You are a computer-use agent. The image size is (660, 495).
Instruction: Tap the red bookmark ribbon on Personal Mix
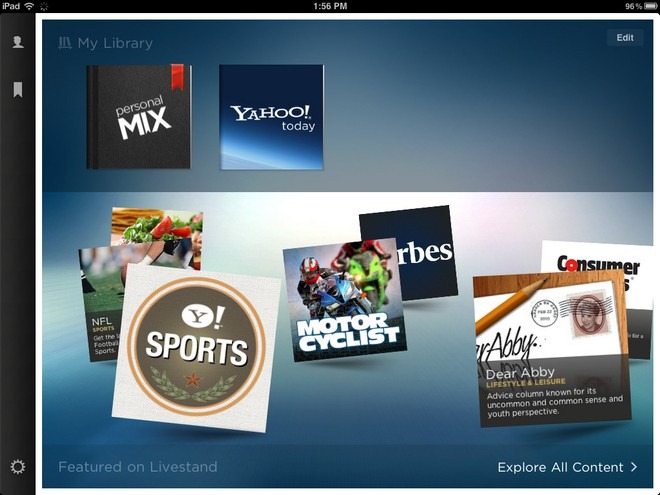tap(177, 77)
